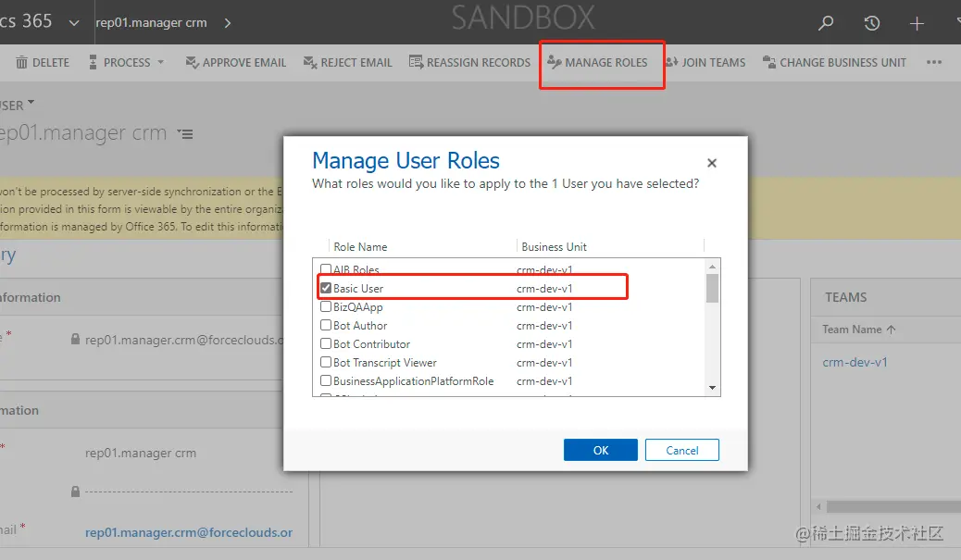Screen dimensions: 961x560
Task: Click Join Teams command
Action: 705,62
